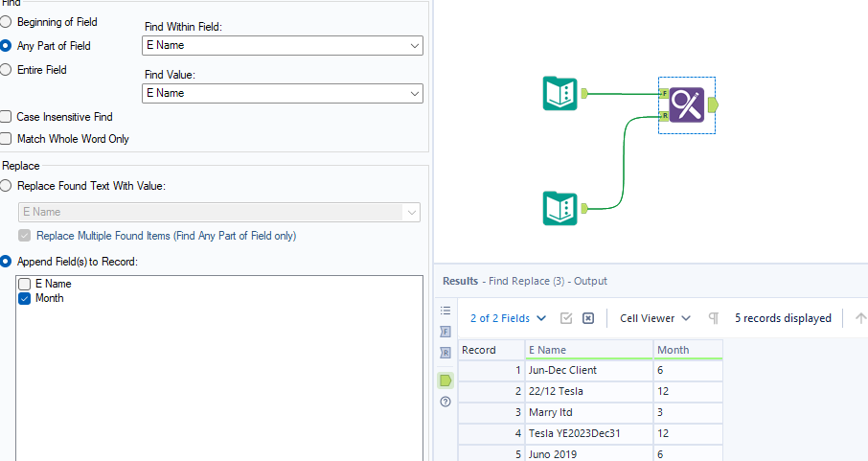Click Month value 12 for 22/12 Tesla
The width and height of the screenshot is (868, 461).
tap(688, 391)
